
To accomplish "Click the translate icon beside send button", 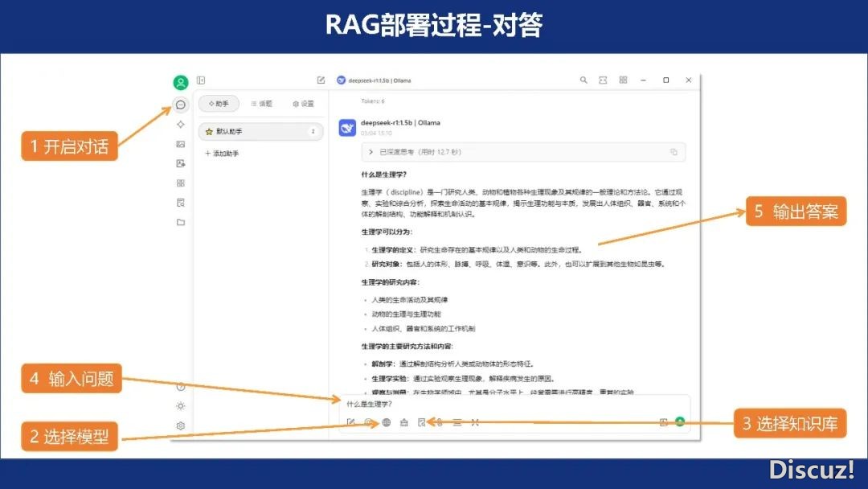I will (664, 422).
